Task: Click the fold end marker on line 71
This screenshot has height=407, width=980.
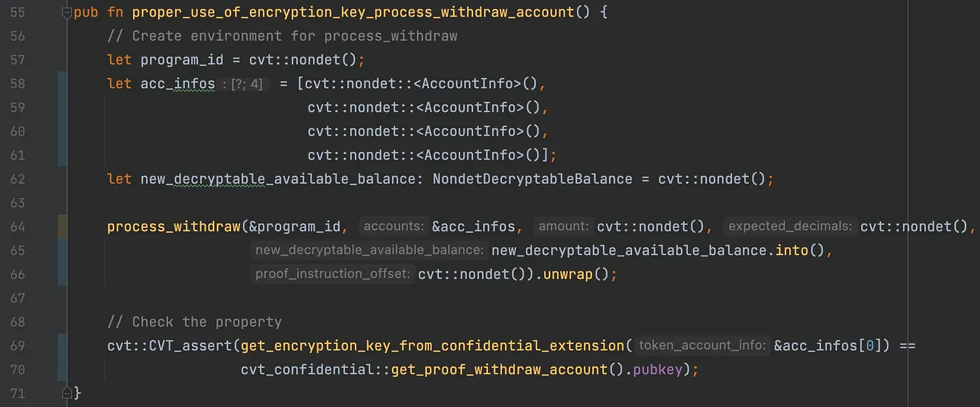Action: pos(67,393)
